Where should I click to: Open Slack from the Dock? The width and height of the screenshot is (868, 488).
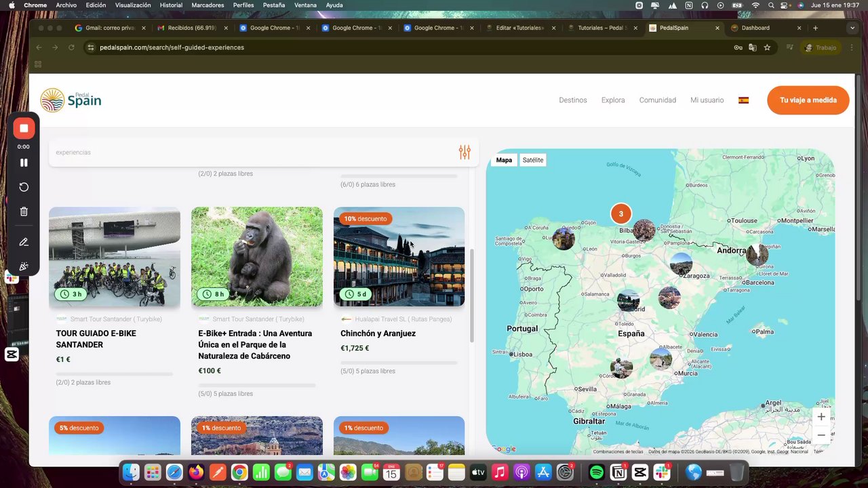(x=662, y=472)
